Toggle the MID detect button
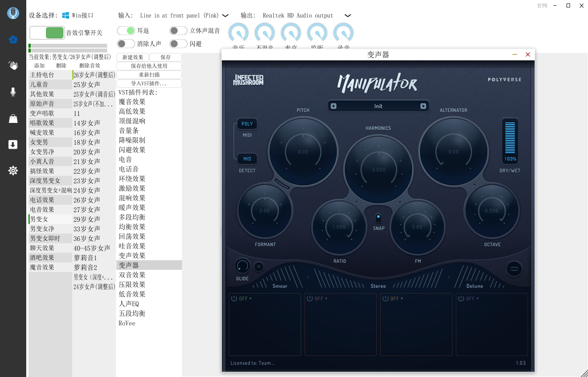 [x=247, y=159]
